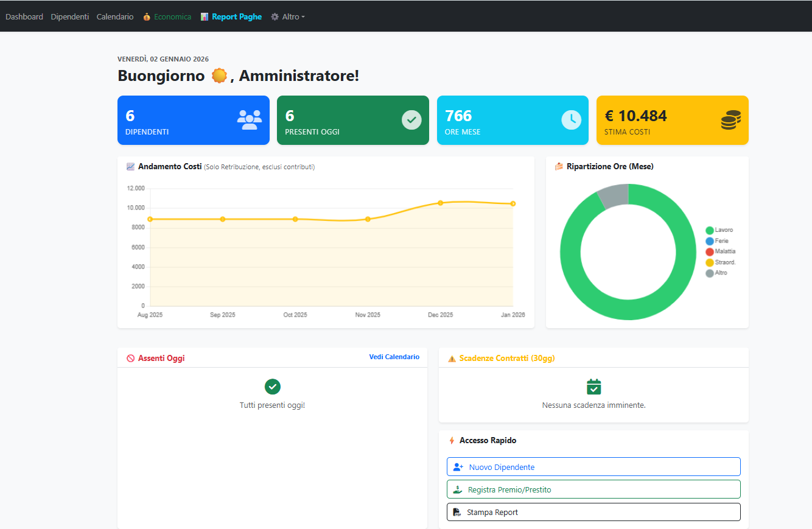Click the Jan 2026 data point on the cost chart
812x529 pixels.
(512, 204)
